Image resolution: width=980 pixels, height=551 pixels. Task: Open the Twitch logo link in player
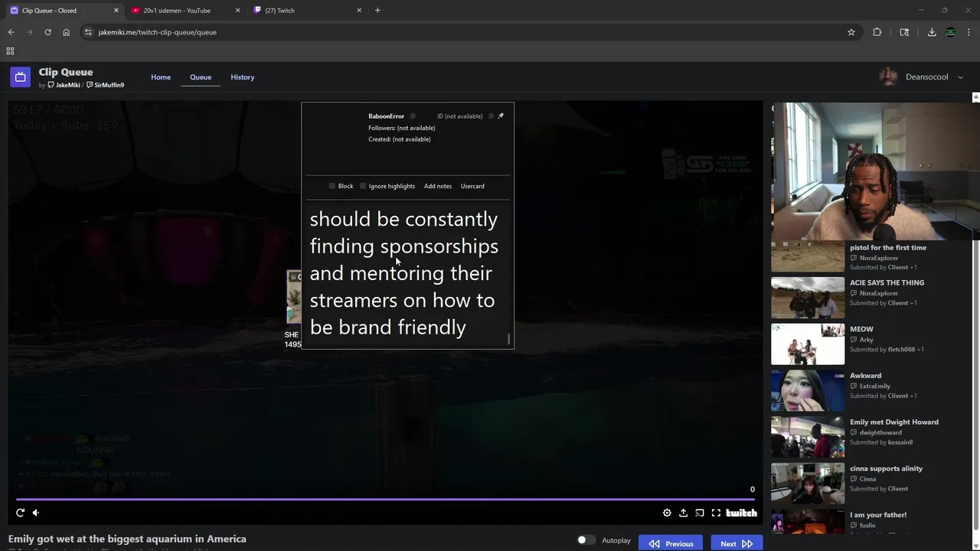(x=741, y=513)
